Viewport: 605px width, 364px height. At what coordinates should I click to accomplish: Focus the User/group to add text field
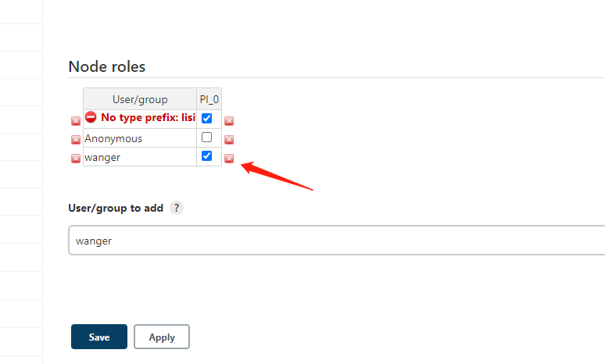tap(336, 241)
